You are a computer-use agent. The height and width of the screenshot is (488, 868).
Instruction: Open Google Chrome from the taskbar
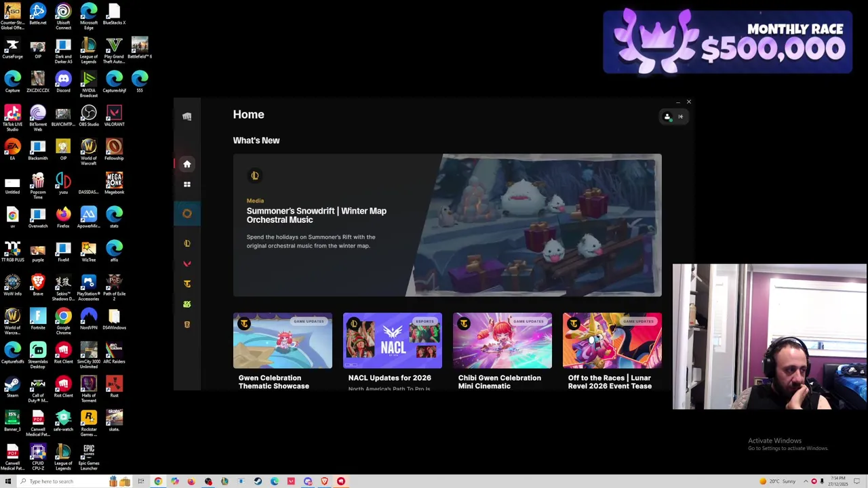click(158, 481)
